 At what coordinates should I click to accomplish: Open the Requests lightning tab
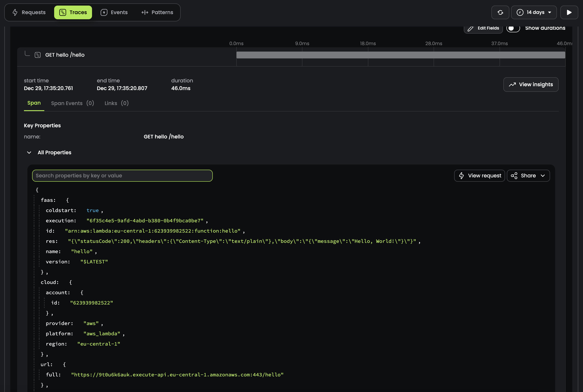(29, 12)
